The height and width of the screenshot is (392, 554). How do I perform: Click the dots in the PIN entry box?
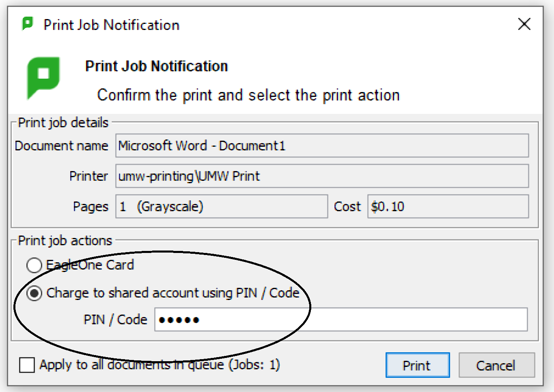tap(179, 320)
